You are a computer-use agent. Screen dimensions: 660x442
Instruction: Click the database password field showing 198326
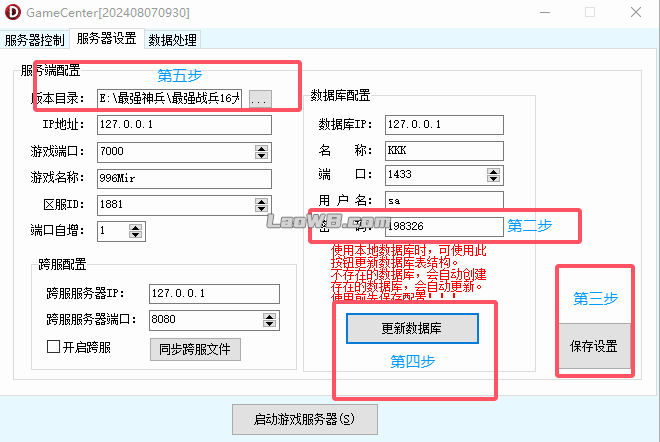coord(445,226)
